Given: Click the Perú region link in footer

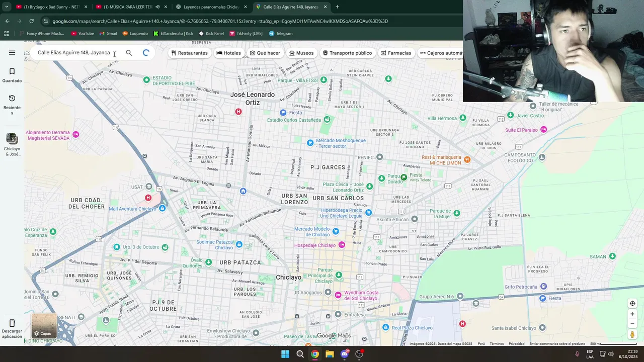Looking at the screenshot, I should (481, 344).
